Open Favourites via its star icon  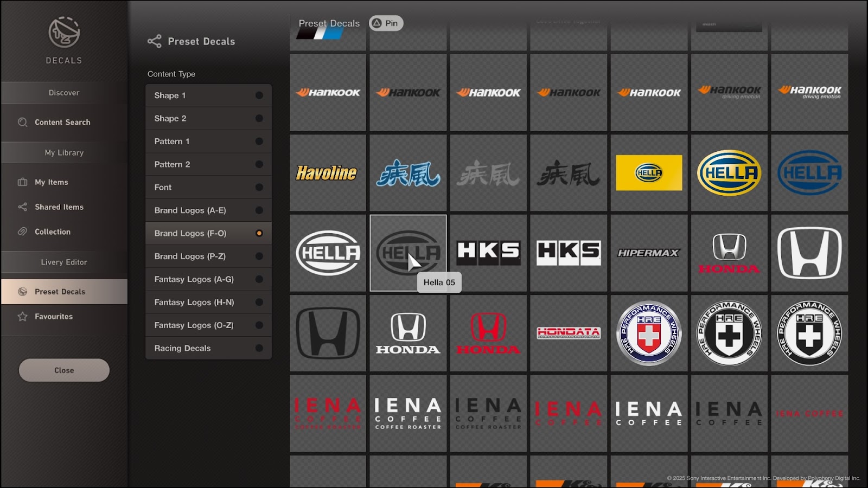pyautogui.click(x=22, y=316)
